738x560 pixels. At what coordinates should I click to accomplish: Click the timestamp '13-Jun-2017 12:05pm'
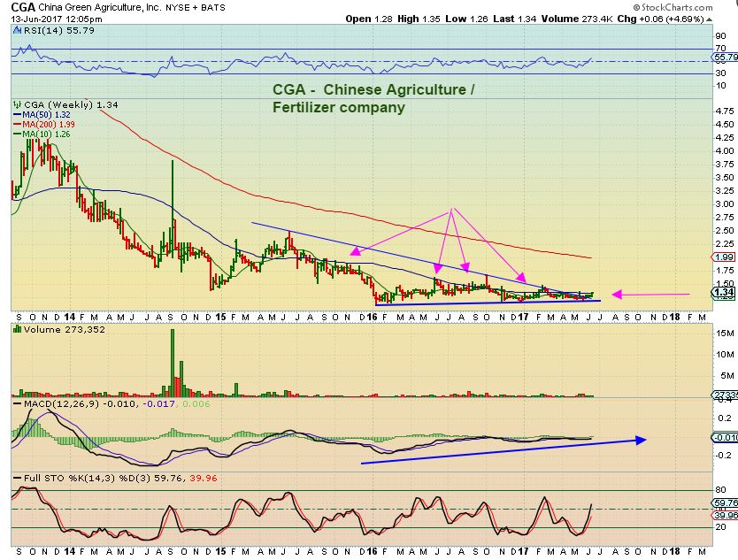(x=57, y=19)
